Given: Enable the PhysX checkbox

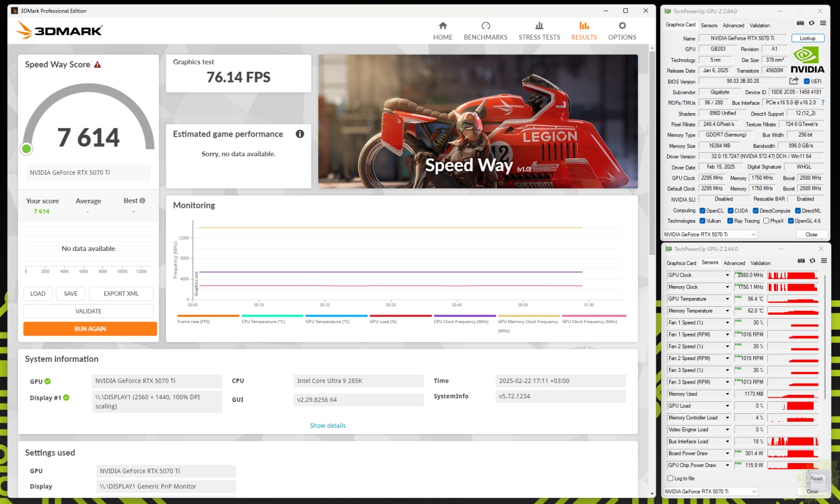Looking at the screenshot, I should pos(766,221).
